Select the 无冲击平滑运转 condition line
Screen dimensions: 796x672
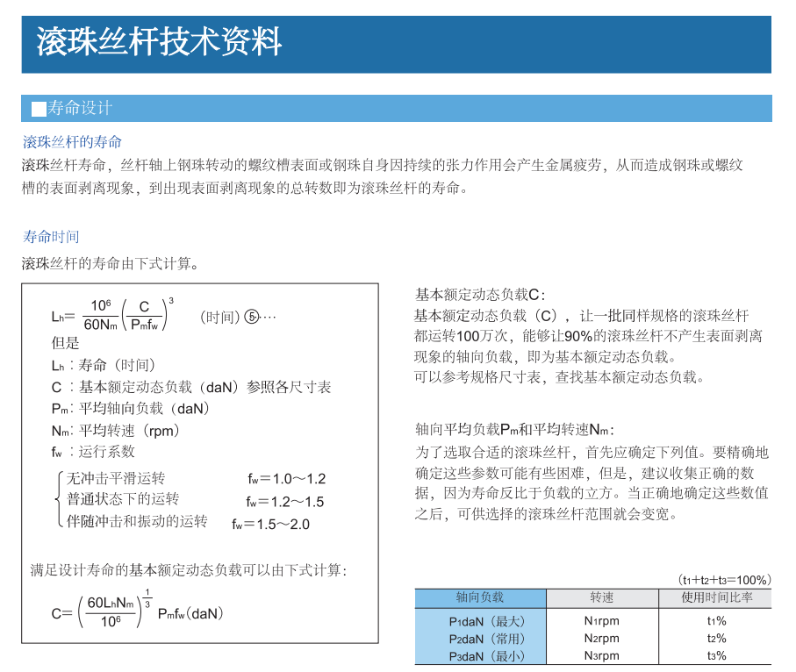[x=116, y=478]
